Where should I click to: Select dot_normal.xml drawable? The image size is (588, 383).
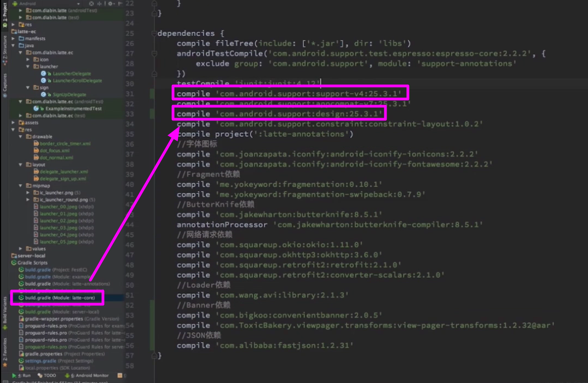point(56,158)
